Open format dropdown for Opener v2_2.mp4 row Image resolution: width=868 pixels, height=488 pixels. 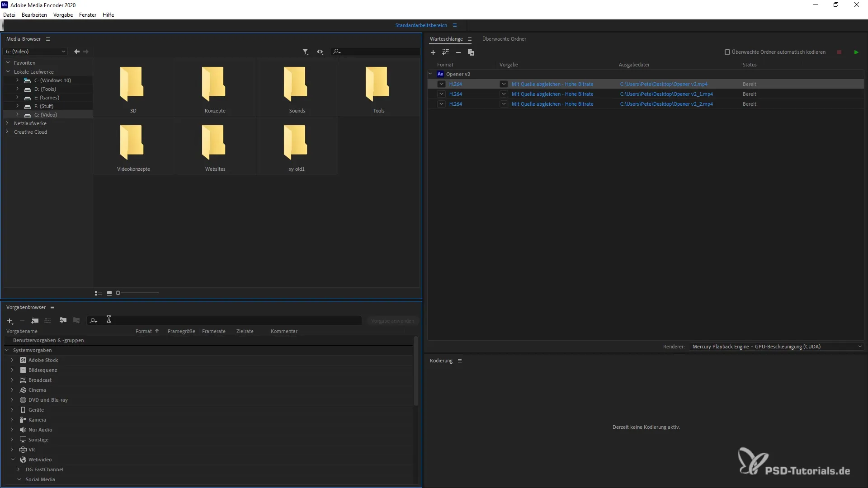coord(441,104)
